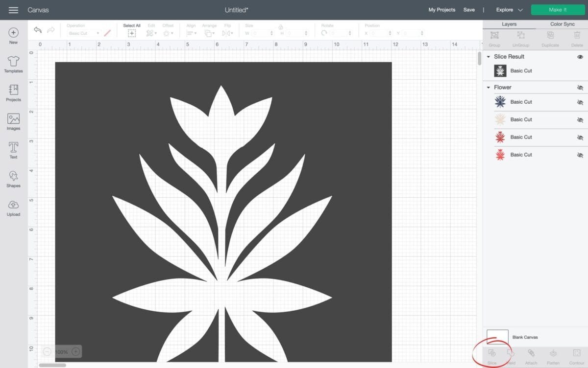Open the Arrange dropdown
The image size is (588, 368).
coord(209,33)
